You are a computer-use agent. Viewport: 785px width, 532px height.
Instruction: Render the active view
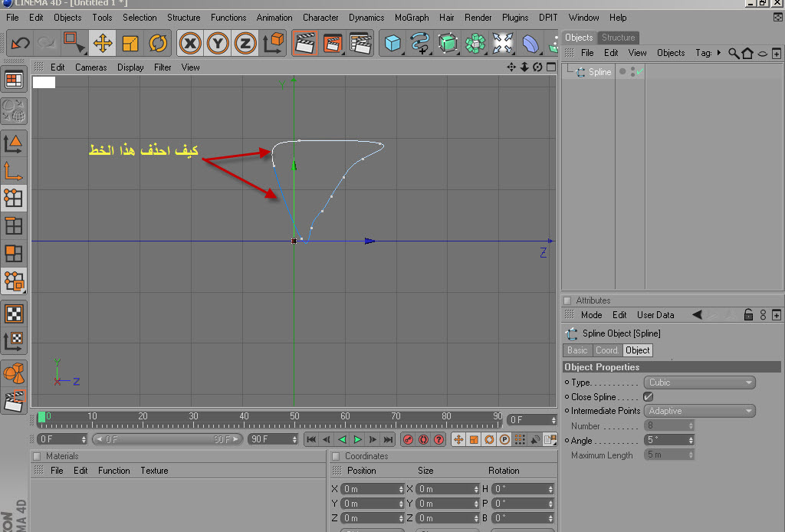coord(305,44)
